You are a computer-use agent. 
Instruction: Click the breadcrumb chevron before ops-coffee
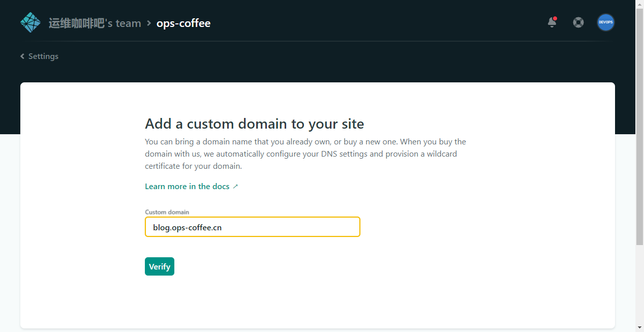(149, 23)
